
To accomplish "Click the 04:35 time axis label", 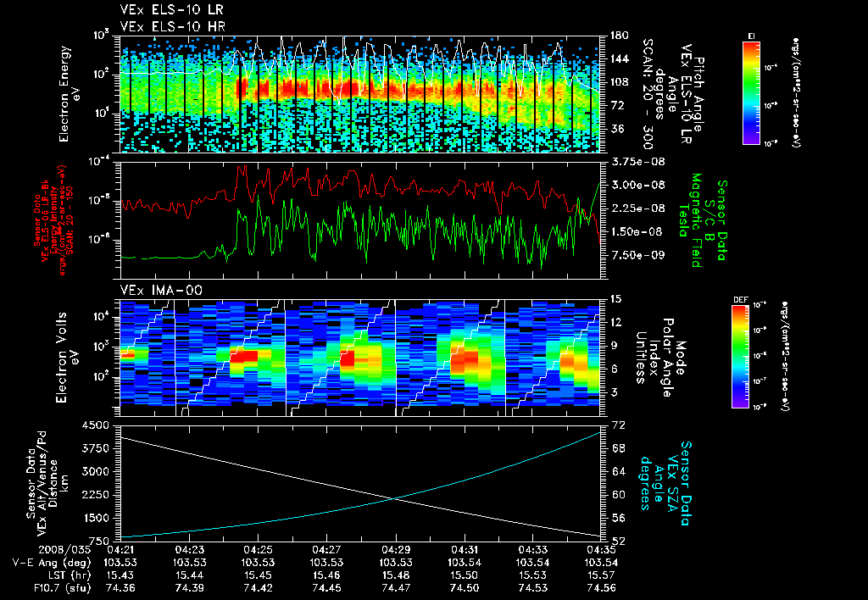I will (602, 550).
